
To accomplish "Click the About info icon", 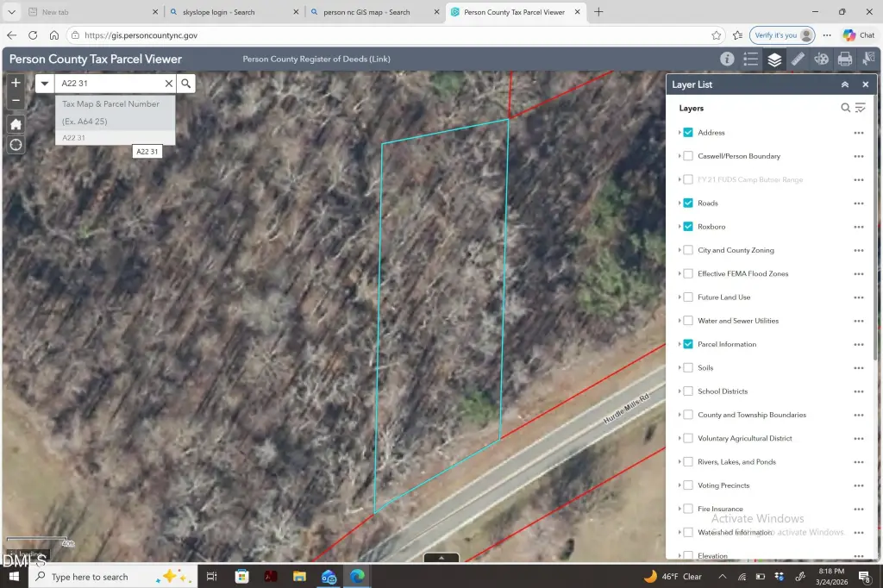I will (x=727, y=59).
